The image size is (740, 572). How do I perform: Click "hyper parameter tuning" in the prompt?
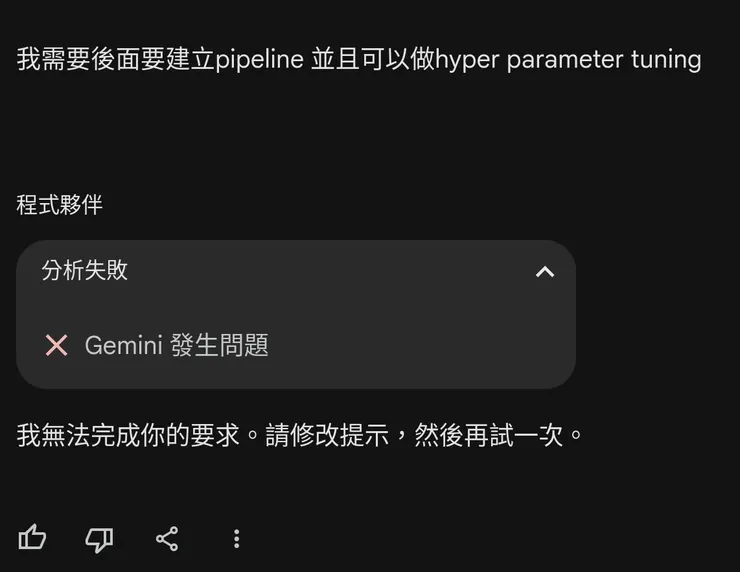pyautogui.click(x=568, y=59)
